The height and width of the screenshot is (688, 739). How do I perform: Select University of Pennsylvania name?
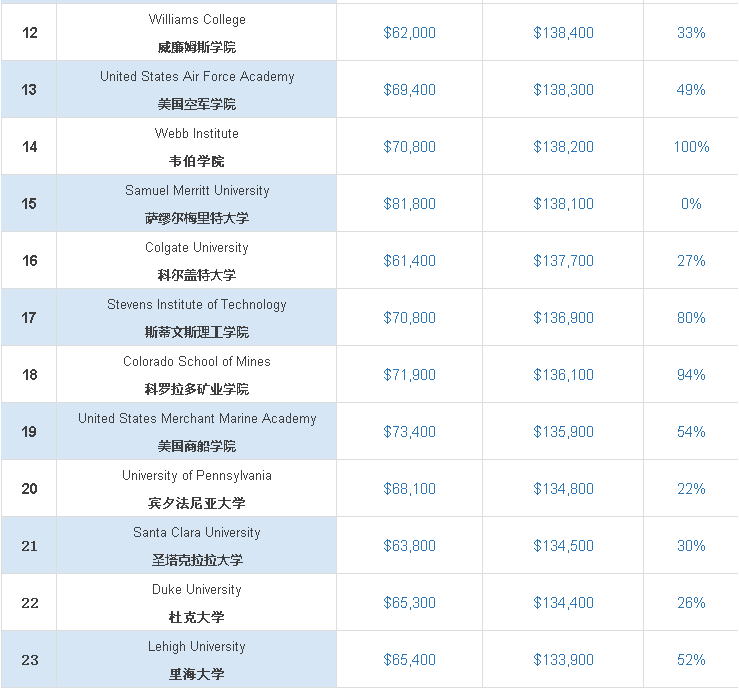[197, 476]
